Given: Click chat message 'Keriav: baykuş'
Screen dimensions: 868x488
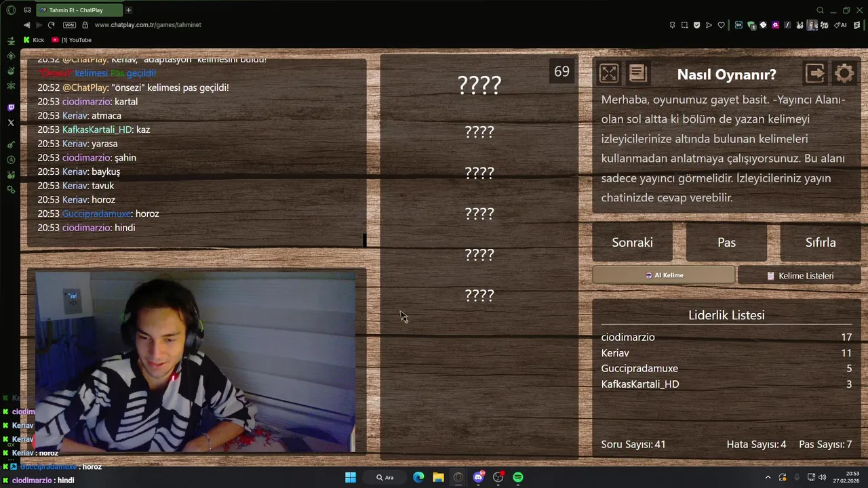Looking at the screenshot, I should [79, 171].
